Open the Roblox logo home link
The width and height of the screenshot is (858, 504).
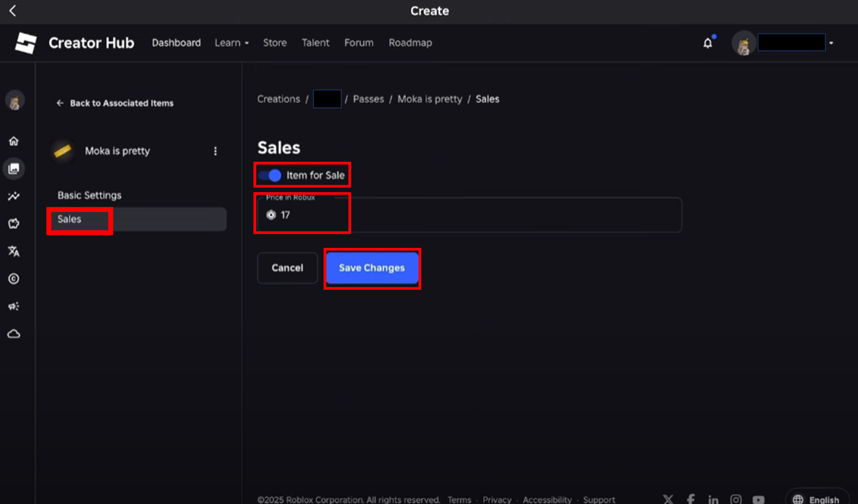coord(26,43)
